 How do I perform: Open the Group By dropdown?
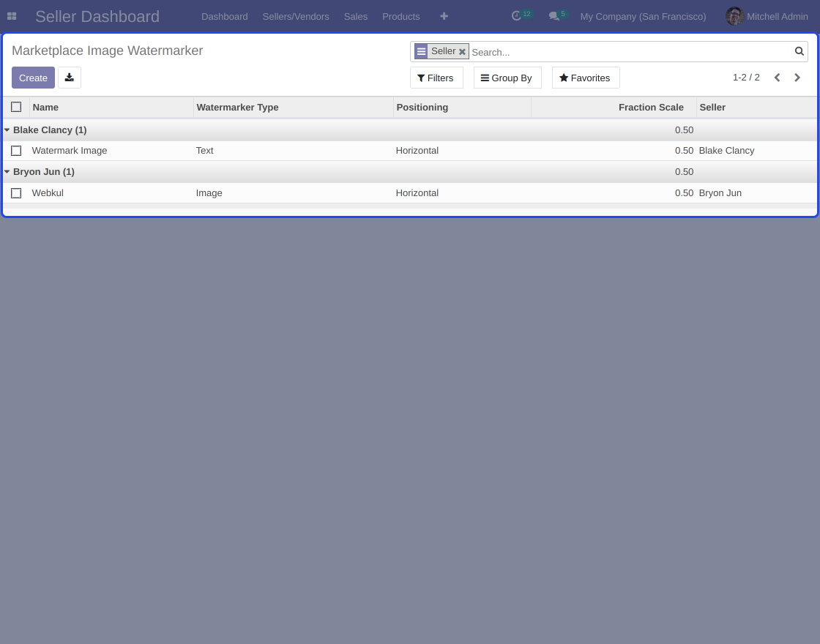tap(507, 78)
